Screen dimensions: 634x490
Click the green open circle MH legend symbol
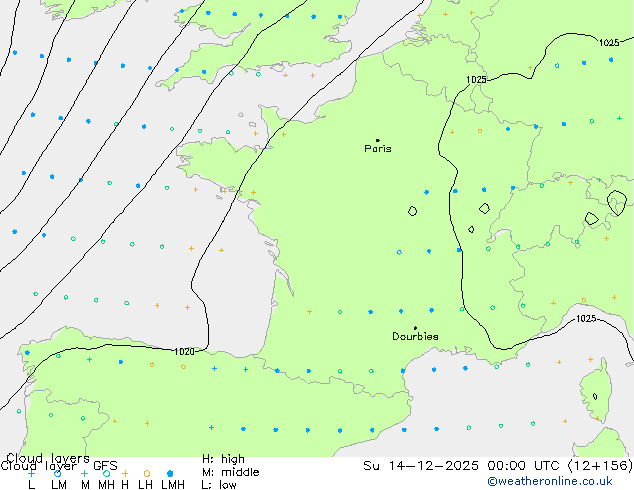coord(106,473)
